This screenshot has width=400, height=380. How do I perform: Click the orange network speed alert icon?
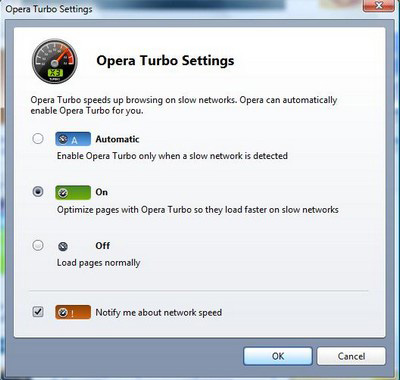(73, 312)
